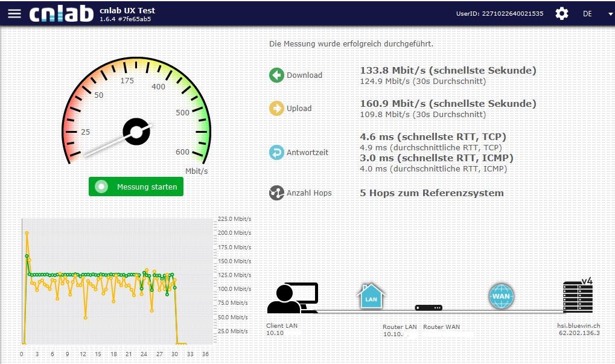Select the Download label text
The width and height of the screenshot is (615, 364).
(x=304, y=75)
